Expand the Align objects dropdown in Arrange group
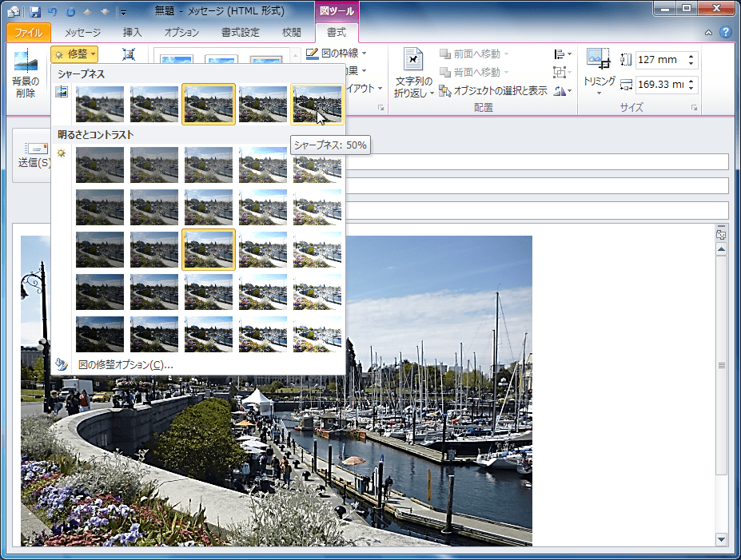Image resolution: width=741 pixels, height=560 pixels. coord(563,54)
